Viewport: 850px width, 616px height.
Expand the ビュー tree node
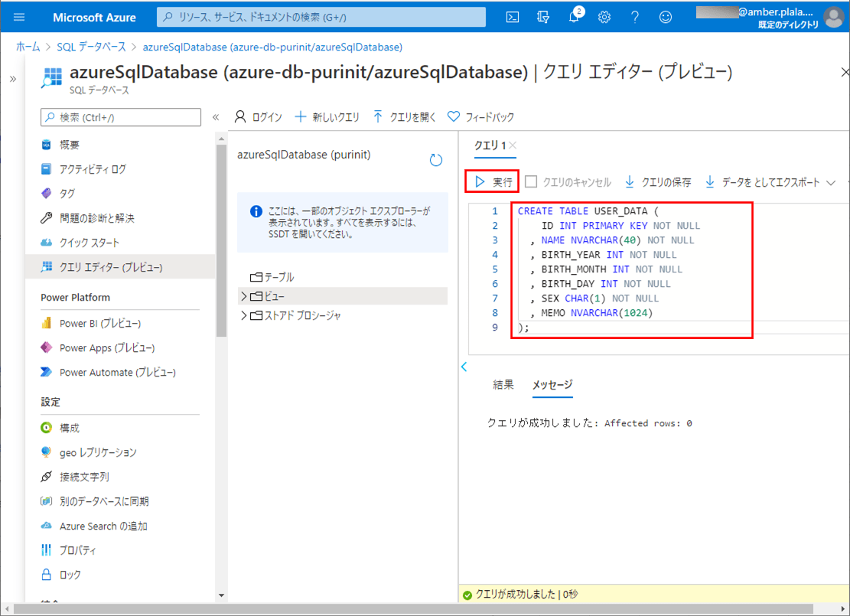coord(243,296)
